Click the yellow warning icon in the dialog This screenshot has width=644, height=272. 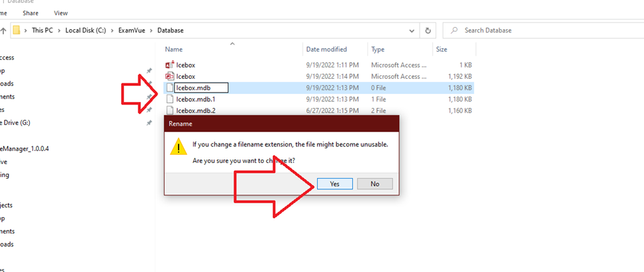click(x=178, y=146)
